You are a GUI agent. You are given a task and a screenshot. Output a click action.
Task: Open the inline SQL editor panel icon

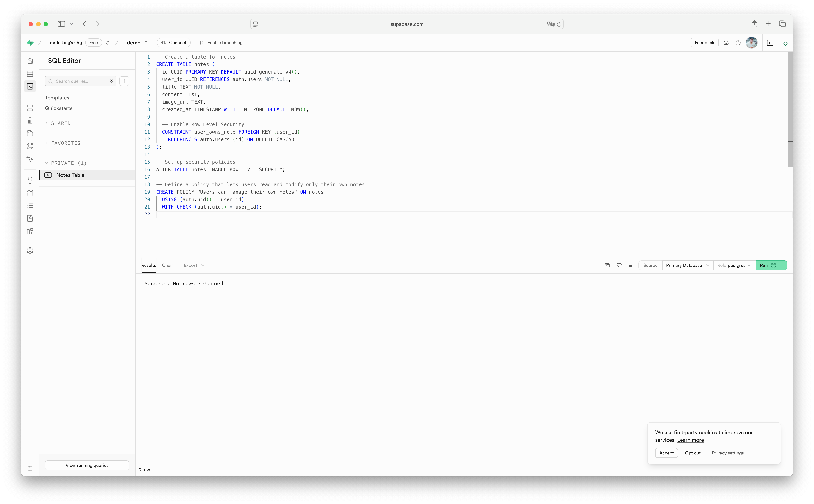[770, 43]
